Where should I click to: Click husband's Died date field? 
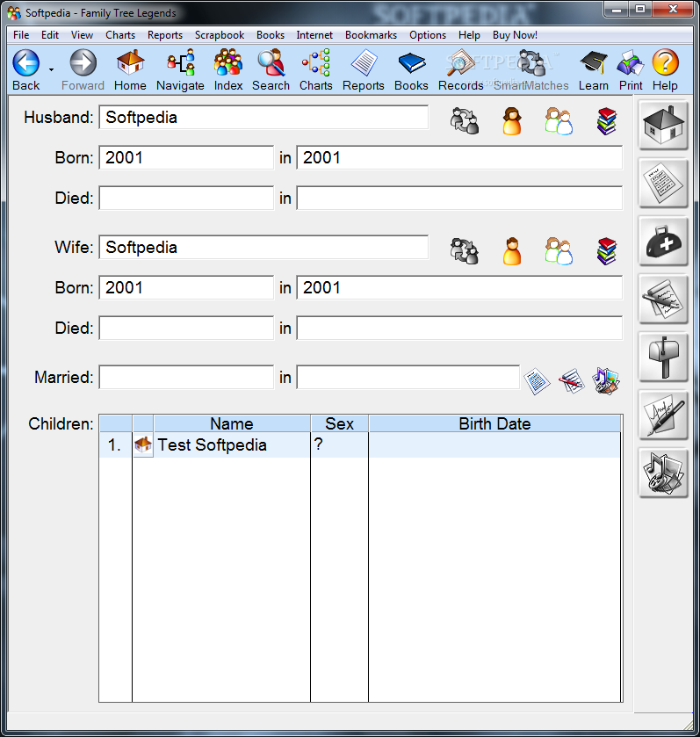(186, 199)
